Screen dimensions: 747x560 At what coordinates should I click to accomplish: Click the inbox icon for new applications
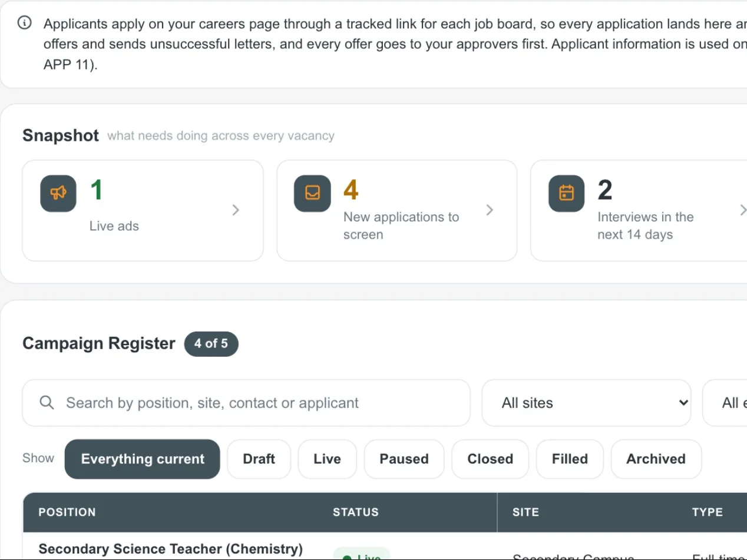click(312, 193)
